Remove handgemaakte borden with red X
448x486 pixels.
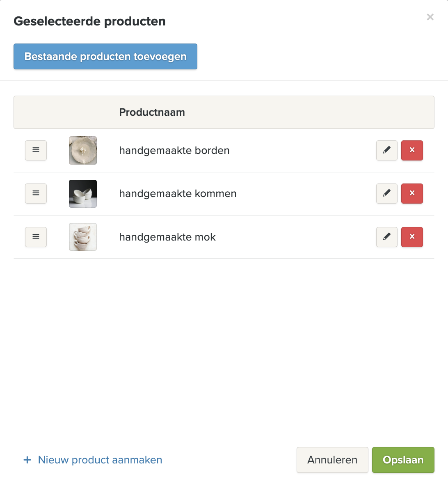tap(412, 150)
